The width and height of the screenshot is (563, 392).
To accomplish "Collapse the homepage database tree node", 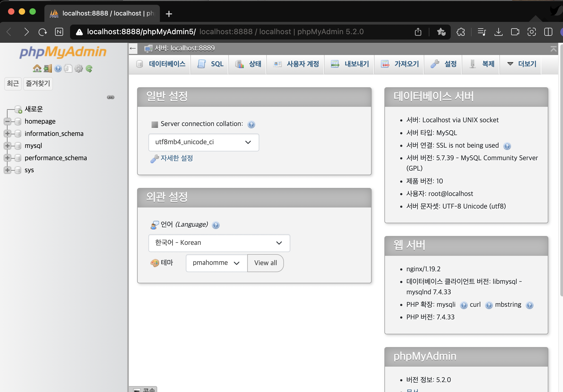I will coord(7,121).
